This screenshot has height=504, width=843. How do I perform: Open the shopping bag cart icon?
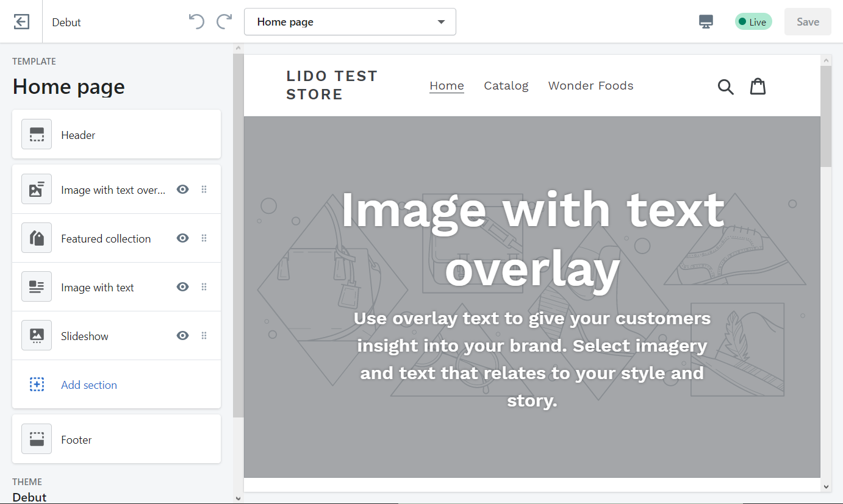pyautogui.click(x=758, y=87)
